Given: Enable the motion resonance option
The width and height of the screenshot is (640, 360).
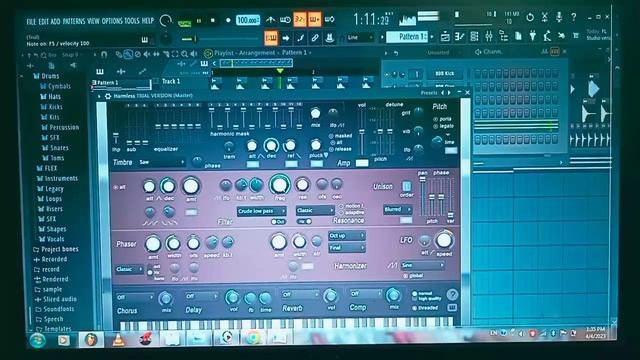Looking at the screenshot, I should [x=351, y=206].
